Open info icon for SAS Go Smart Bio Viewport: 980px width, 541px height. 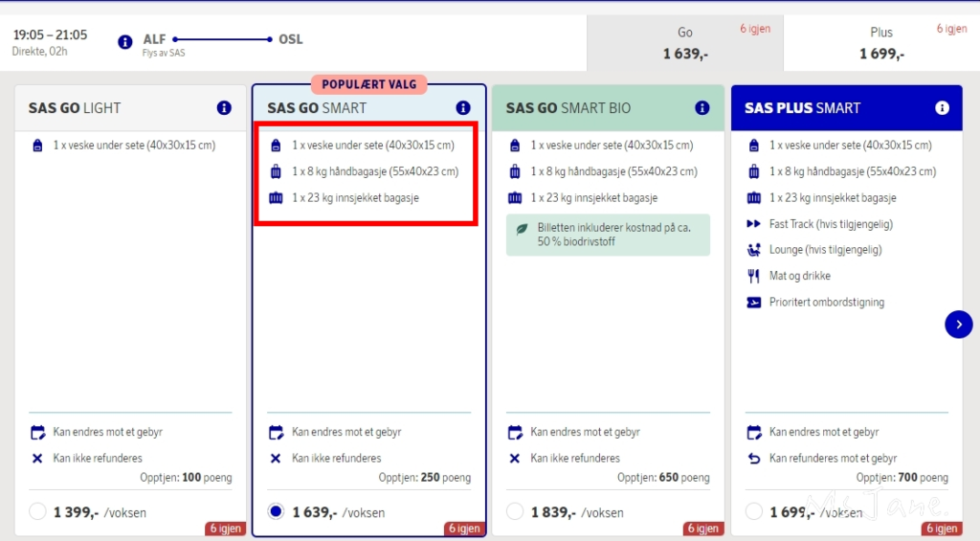click(702, 108)
